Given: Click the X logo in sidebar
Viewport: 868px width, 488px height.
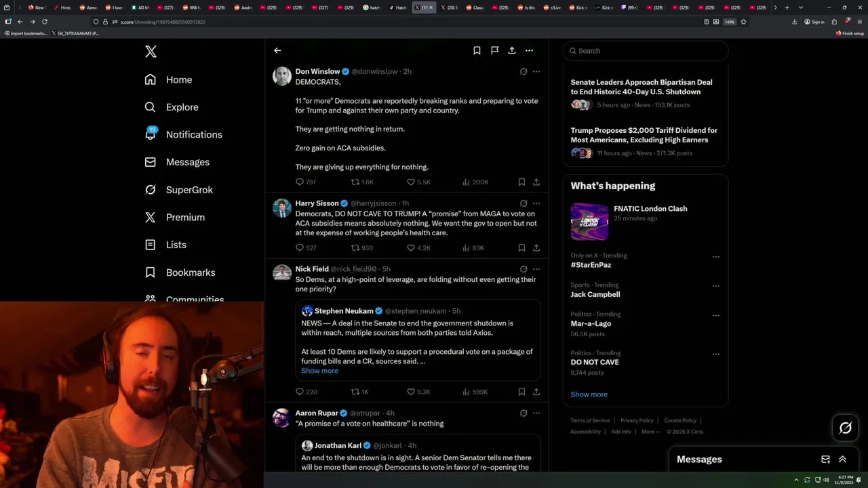Looking at the screenshot, I should [151, 52].
